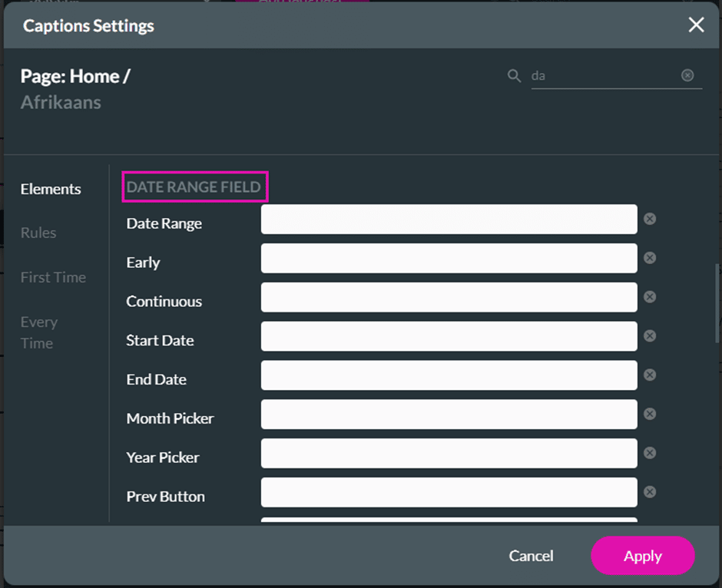Click the search box containing 'da'
The height and width of the screenshot is (588, 722).
pyautogui.click(x=603, y=76)
